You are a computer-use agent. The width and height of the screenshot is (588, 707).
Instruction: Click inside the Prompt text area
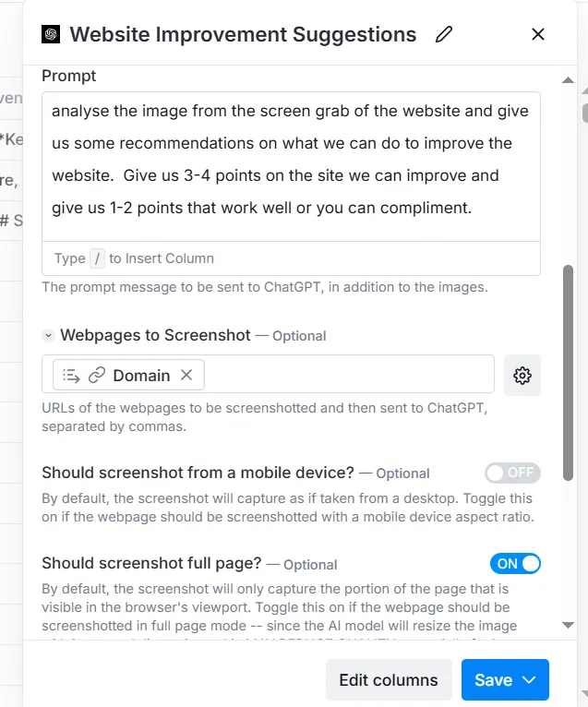coord(291,167)
